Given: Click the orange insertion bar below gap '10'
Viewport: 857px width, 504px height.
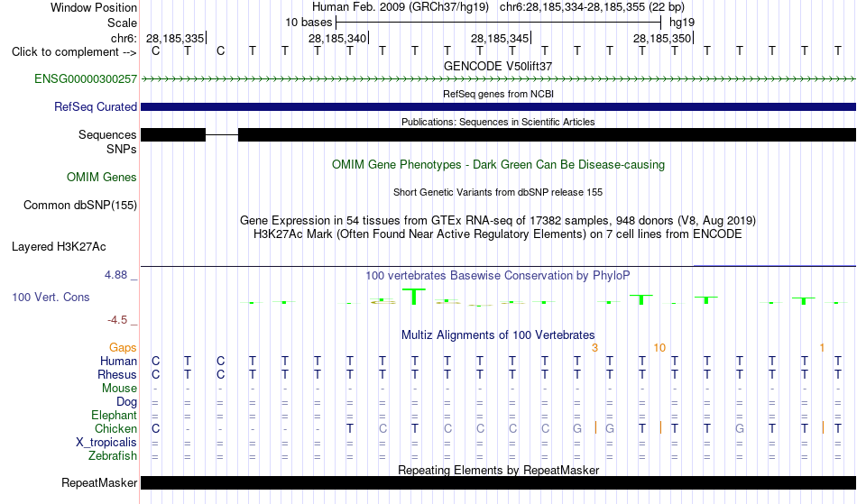Looking at the screenshot, I should coord(660,427).
